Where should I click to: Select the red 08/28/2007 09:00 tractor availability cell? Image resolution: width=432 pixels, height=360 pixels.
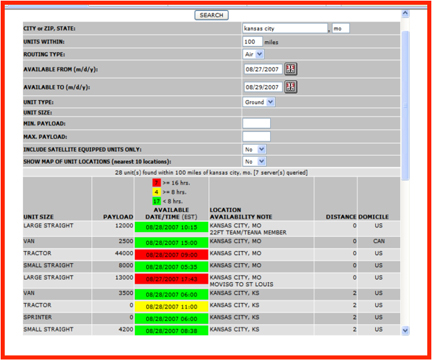pyautogui.click(x=171, y=255)
